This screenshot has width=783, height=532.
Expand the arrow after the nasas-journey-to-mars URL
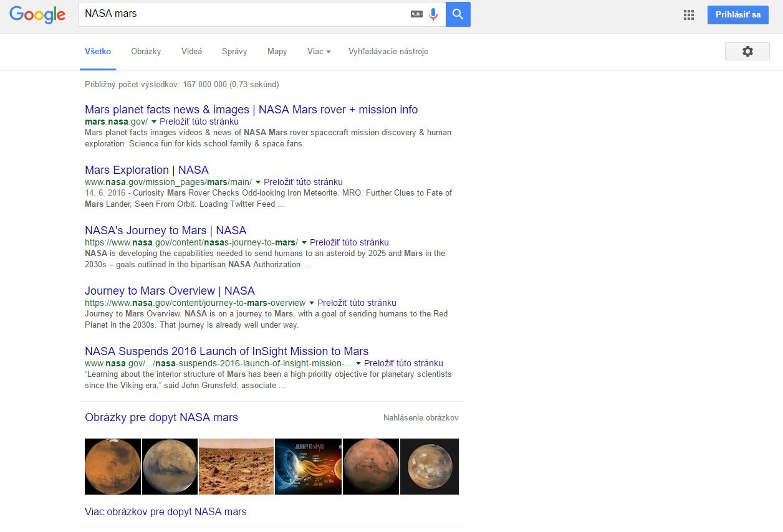click(304, 243)
